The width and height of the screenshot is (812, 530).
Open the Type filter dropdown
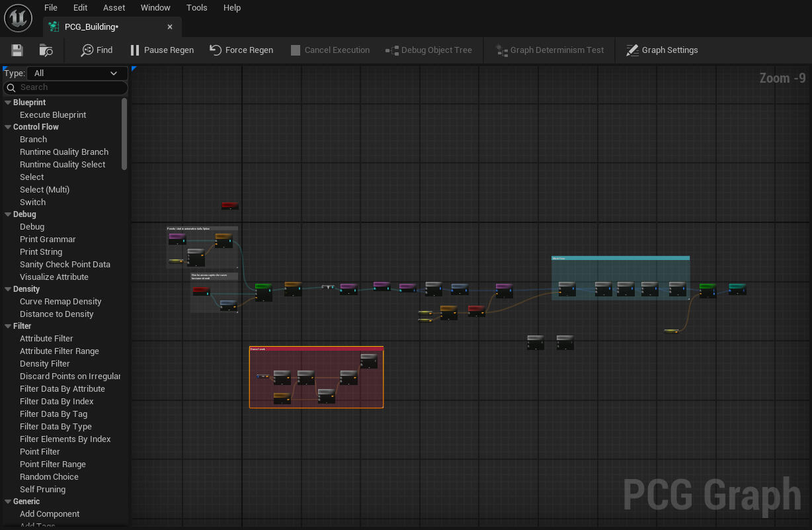(75, 73)
